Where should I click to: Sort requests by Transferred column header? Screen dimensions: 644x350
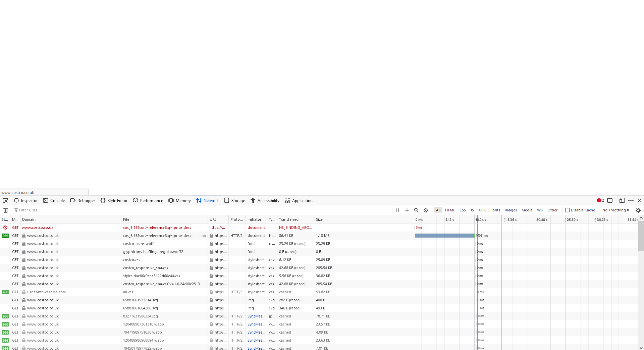(289, 219)
